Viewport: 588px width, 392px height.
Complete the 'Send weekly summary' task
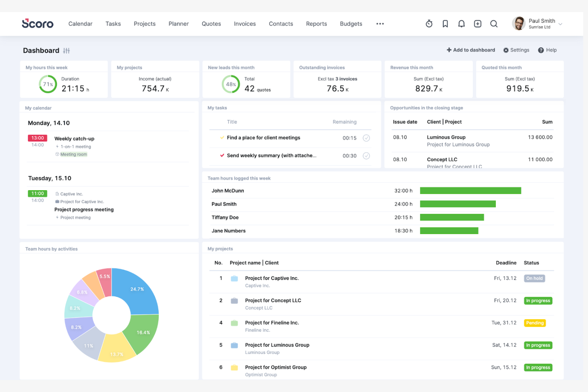[x=366, y=156]
